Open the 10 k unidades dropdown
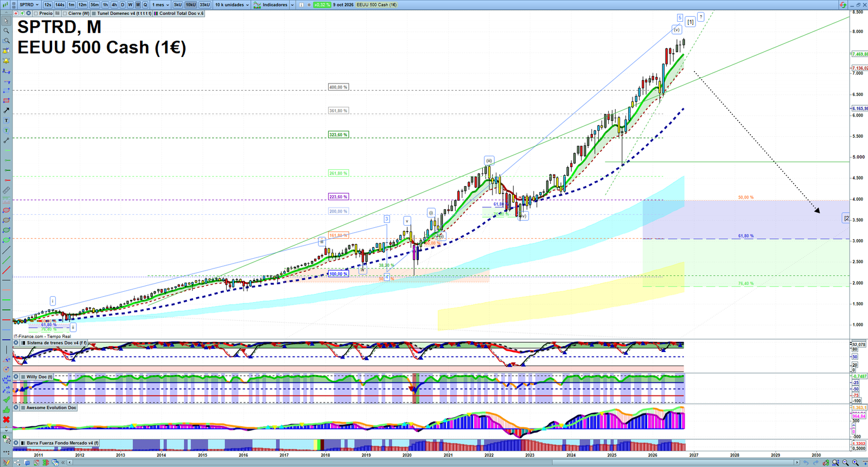This screenshot has height=467, width=868. tap(232, 5)
